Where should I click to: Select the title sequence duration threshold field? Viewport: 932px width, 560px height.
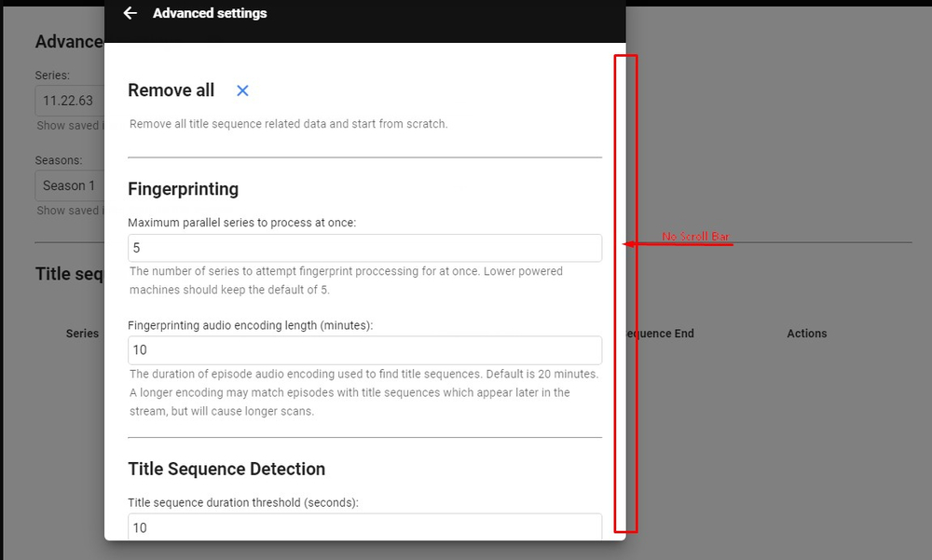363,527
